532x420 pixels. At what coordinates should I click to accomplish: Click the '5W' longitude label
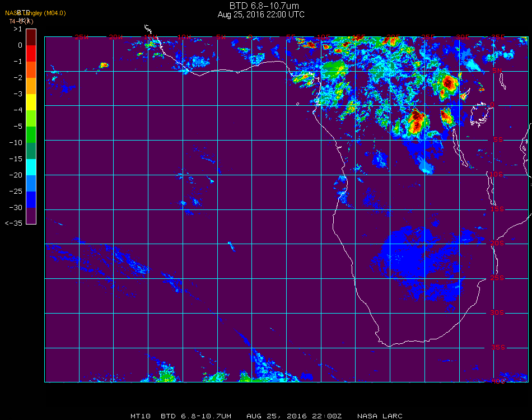[221, 37]
